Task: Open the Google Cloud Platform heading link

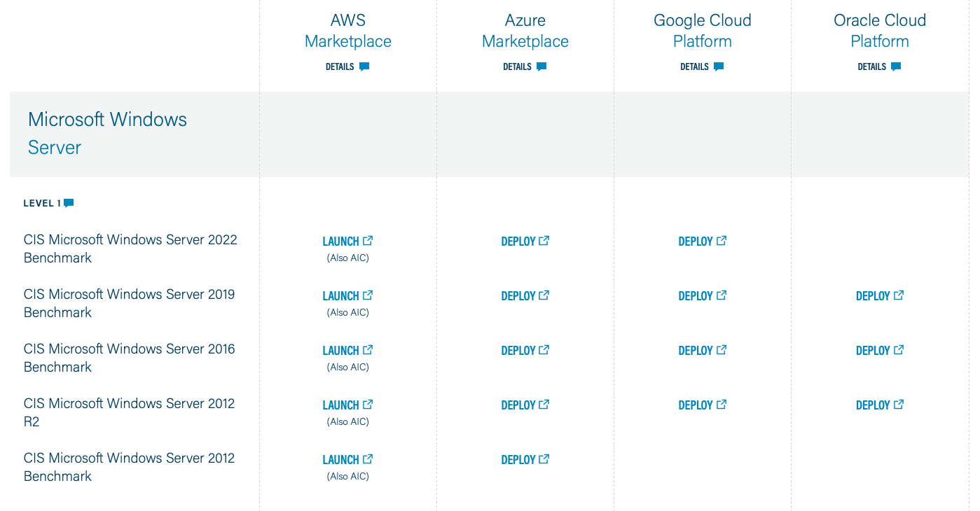Action: pyautogui.click(x=702, y=31)
